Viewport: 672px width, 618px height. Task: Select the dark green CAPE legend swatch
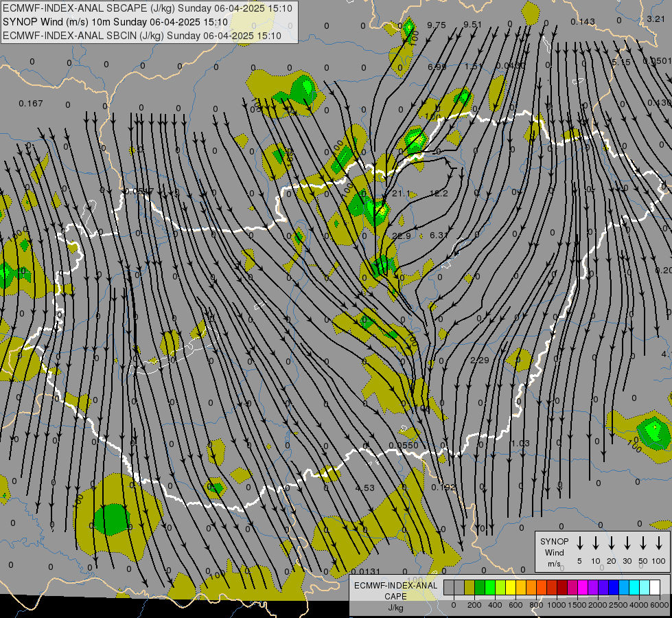480,587
